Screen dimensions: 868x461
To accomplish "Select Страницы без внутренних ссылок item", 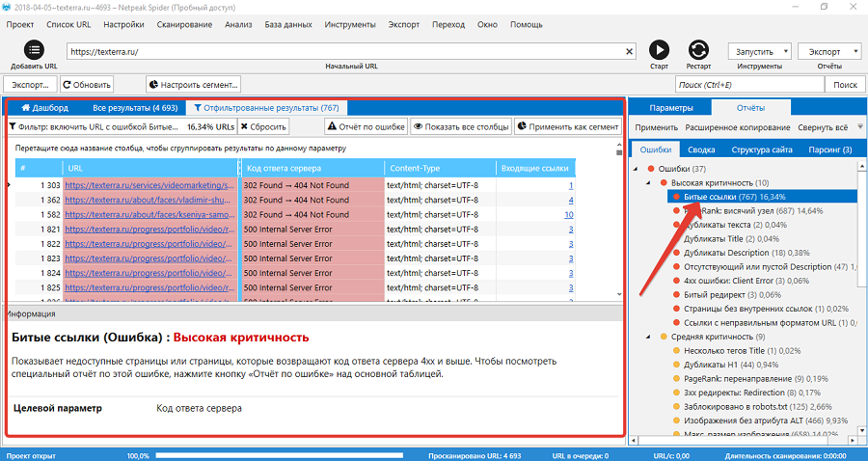I will click(766, 309).
